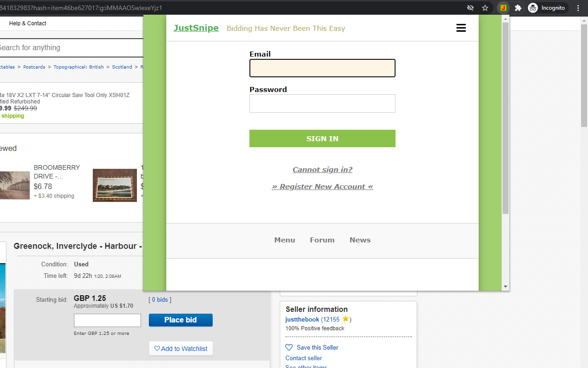Open the BROOMBERRY DRIVE postcard thumbnail
Screen dimensions: 588x368
pos(15,185)
